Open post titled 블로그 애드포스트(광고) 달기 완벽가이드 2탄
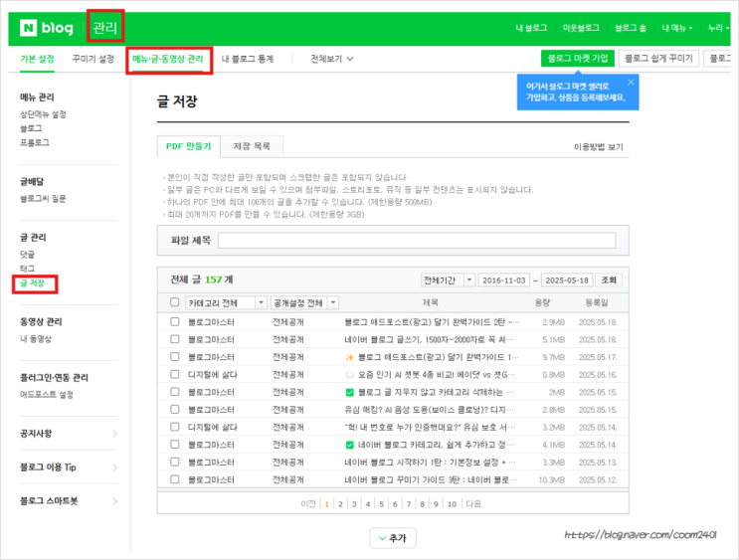This screenshot has height=560, width=739. pyautogui.click(x=432, y=322)
